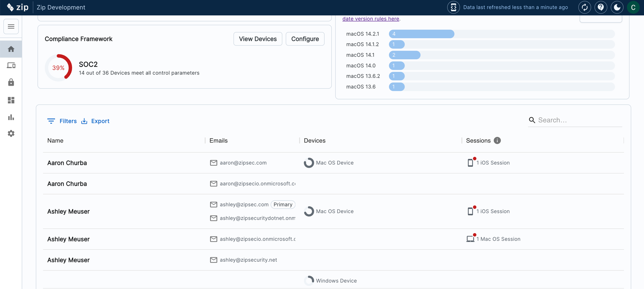Open the Devices page from the sidebar

pos(11,65)
